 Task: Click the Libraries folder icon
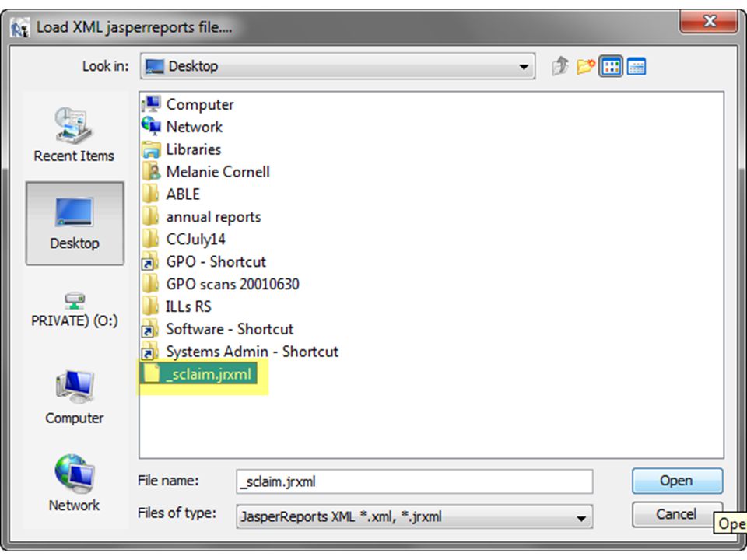pyautogui.click(x=152, y=149)
